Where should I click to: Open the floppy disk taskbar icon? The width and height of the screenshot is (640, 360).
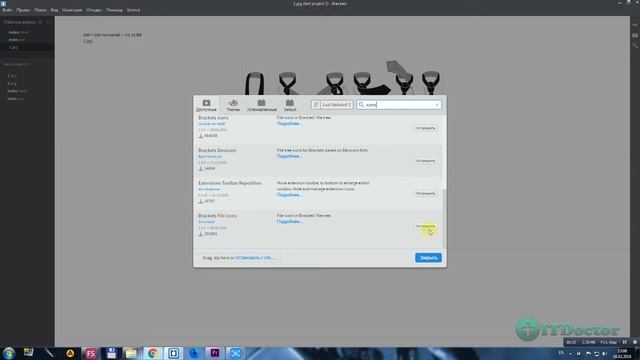point(111,353)
